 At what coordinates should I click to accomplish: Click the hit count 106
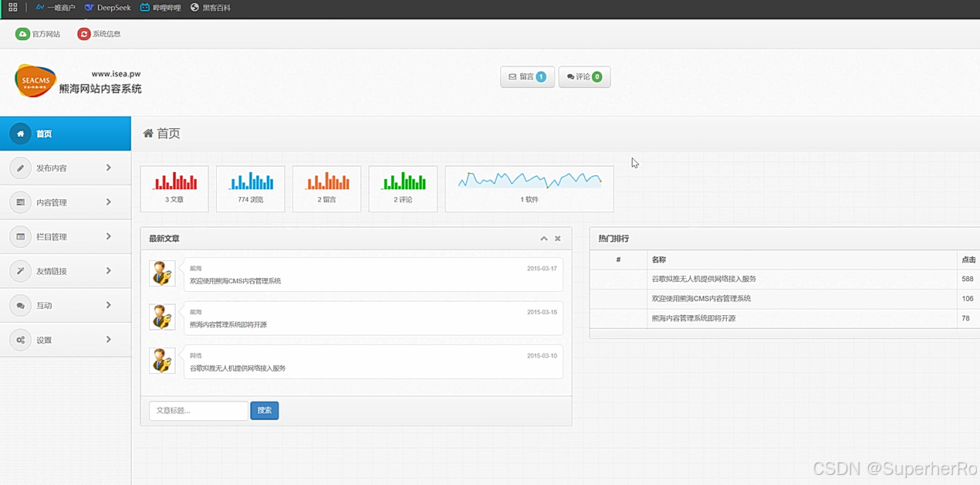click(968, 299)
